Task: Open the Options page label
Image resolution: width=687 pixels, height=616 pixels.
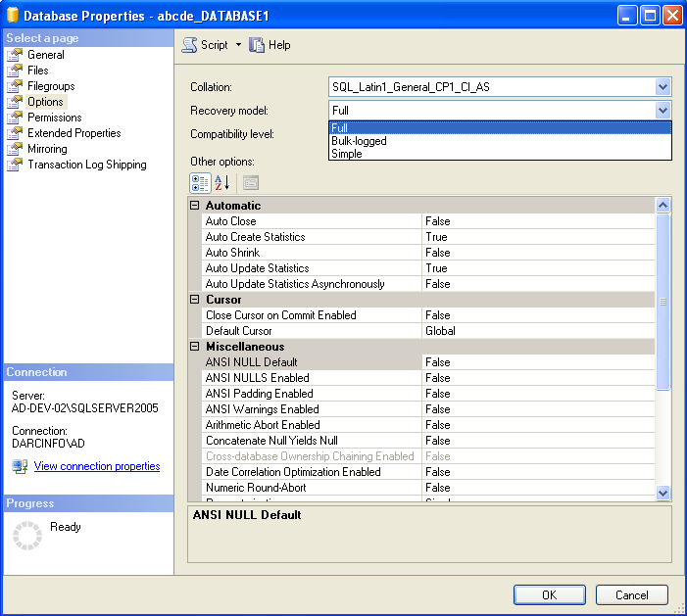Action: point(45,102)
